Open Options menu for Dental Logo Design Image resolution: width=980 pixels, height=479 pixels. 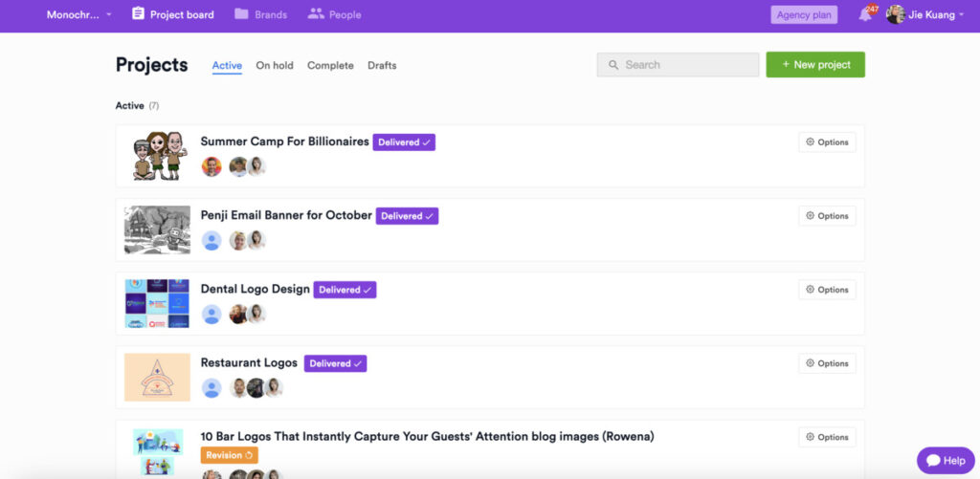tap(828, 289)
